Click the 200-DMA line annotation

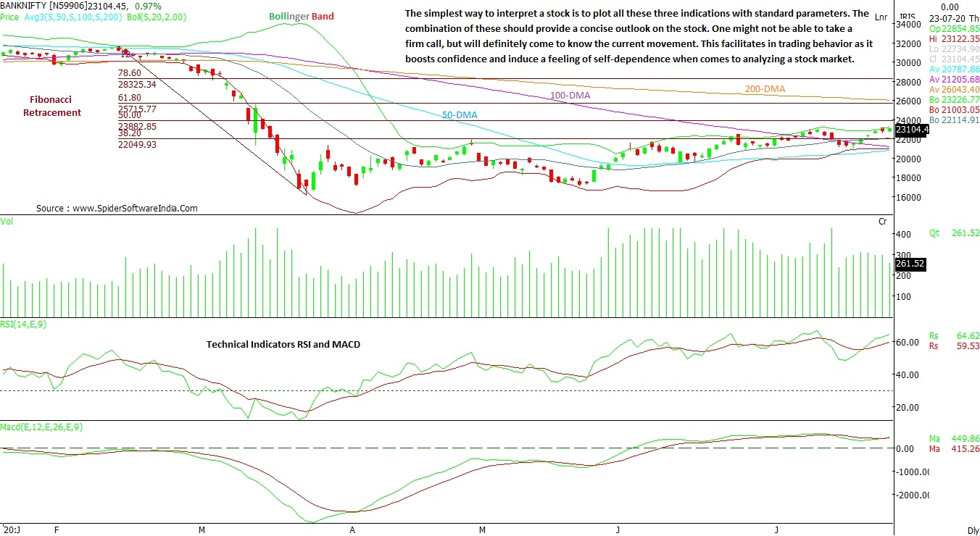pos(765,89)
